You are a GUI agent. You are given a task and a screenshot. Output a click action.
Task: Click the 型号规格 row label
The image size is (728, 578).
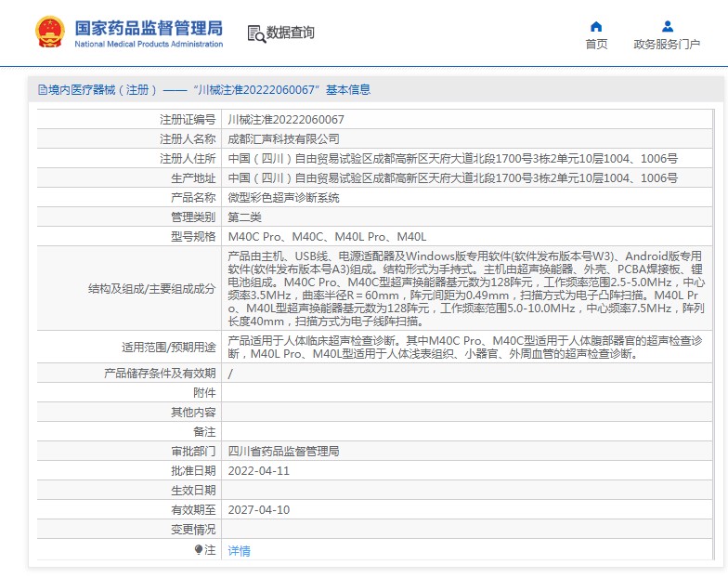click(x=193, y=237)
